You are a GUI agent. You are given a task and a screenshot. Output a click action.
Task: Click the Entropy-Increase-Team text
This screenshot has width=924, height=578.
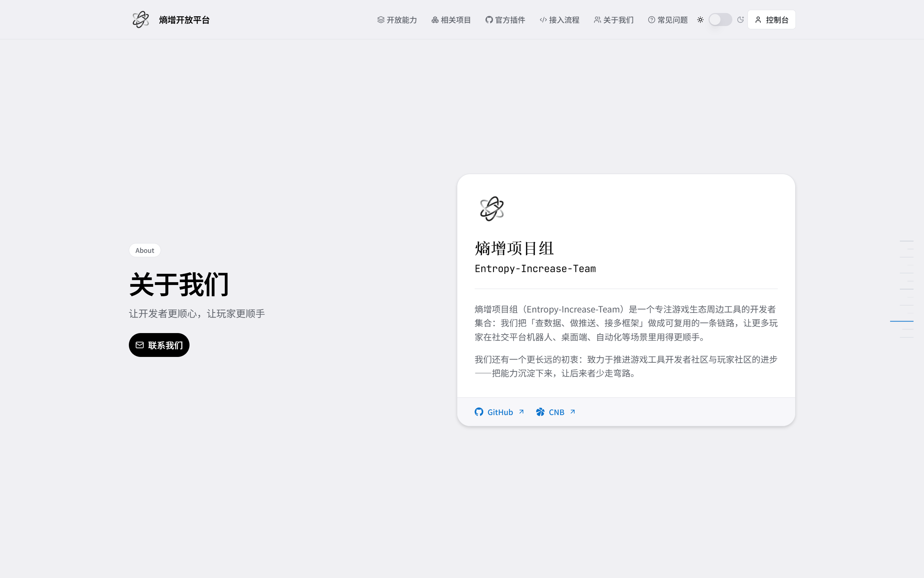(x=535, y=269)
